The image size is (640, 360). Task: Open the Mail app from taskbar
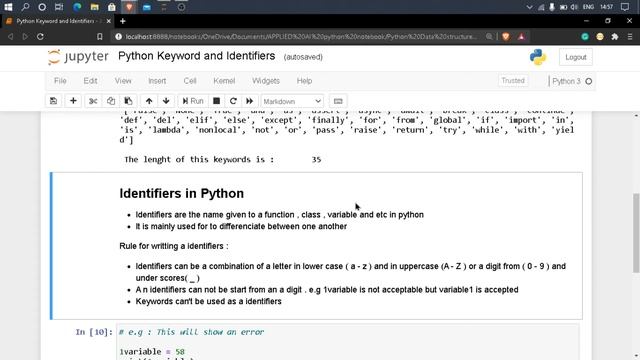coord(147,7)
